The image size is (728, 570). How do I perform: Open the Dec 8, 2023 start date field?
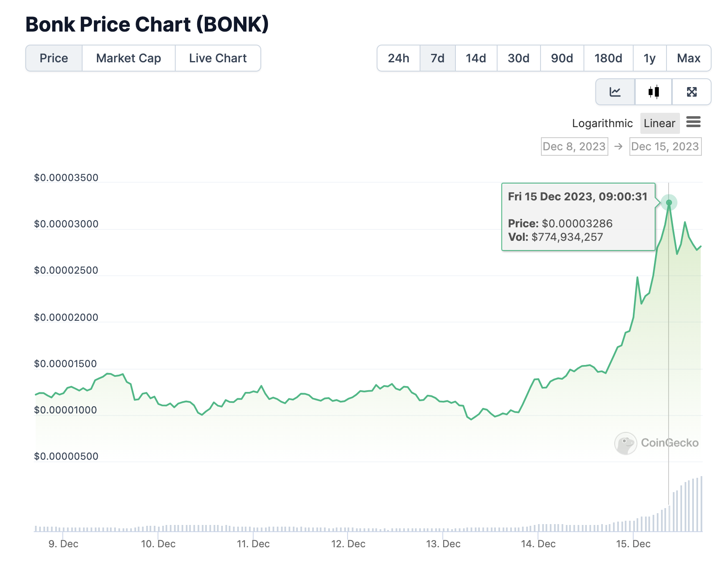pos(574,146)
